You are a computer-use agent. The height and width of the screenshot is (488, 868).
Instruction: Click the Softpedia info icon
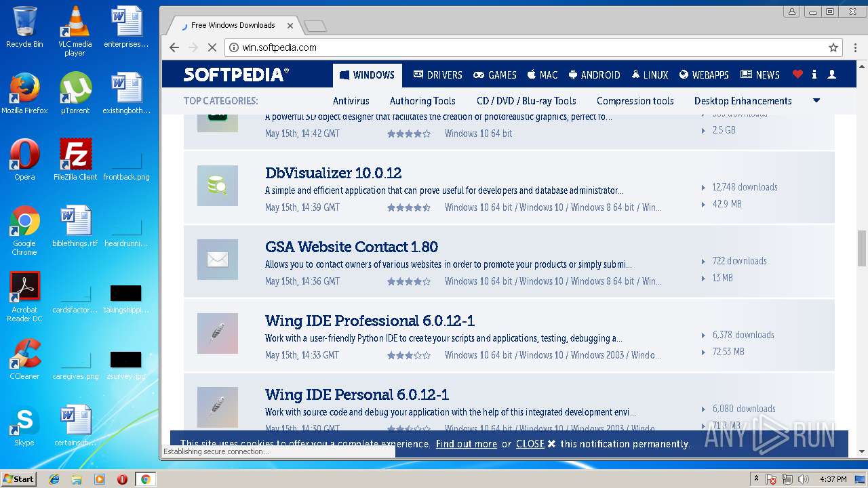pyautogui.click(x=814, y=75)
